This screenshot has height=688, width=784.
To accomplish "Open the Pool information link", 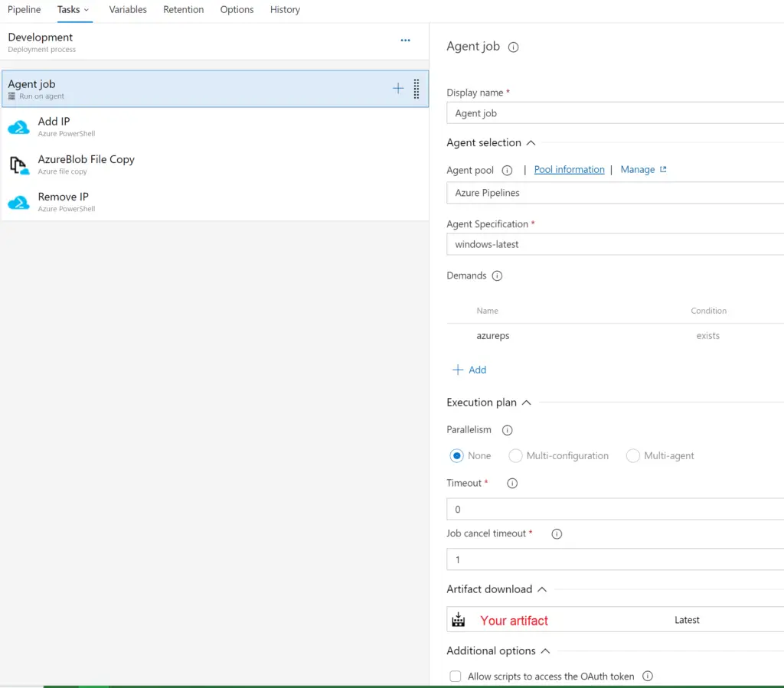I will [569, 169].
